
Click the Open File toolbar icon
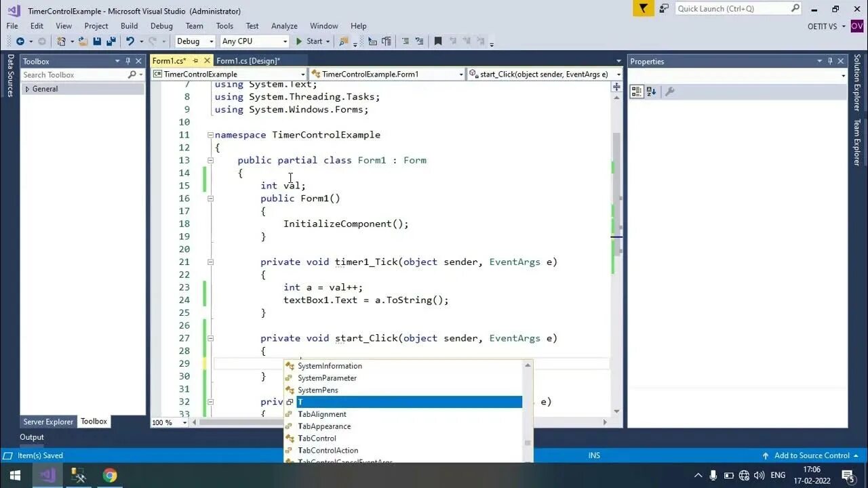(83, 41)
